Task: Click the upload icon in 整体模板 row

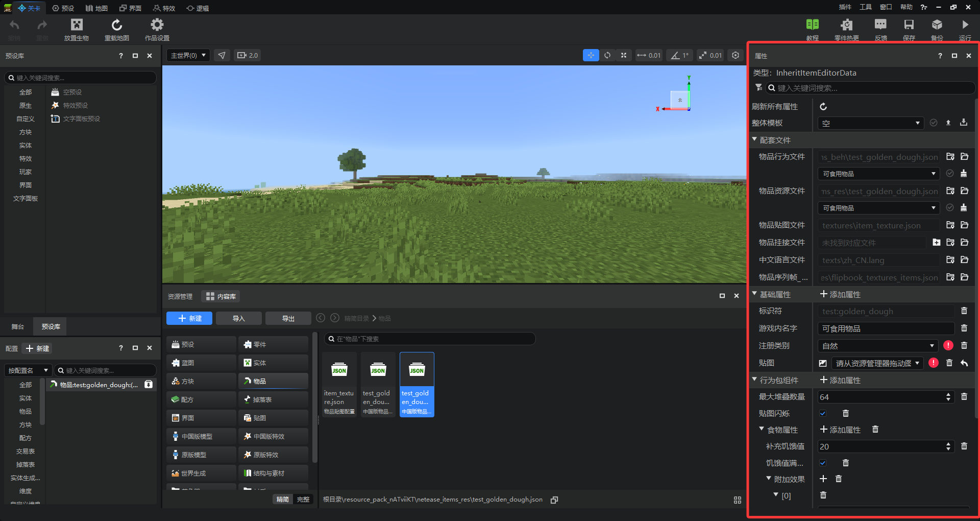Action: click(x=948, y=123)
